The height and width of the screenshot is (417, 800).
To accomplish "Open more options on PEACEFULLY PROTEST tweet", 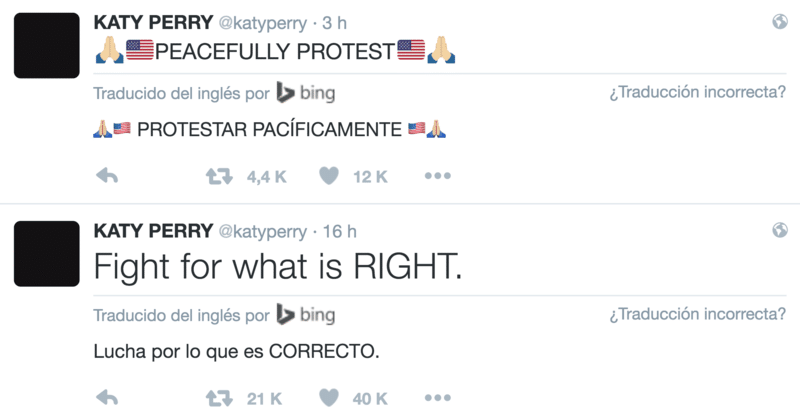I will (438, 176).
